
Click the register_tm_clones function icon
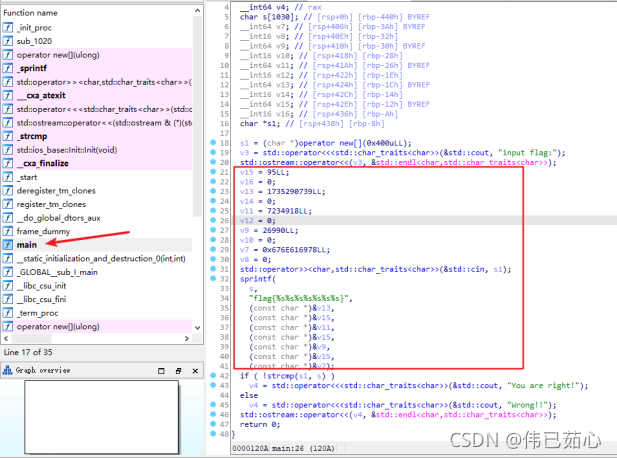click(7, 204)
